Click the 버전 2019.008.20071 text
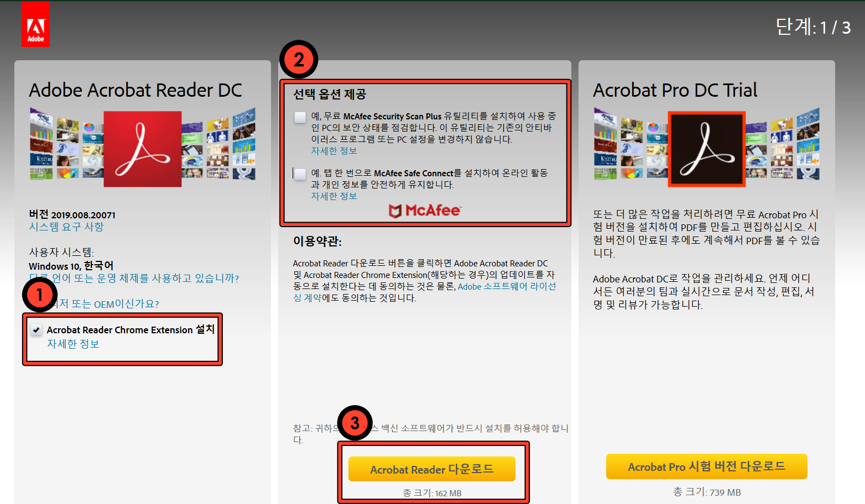 click(72, 215)
